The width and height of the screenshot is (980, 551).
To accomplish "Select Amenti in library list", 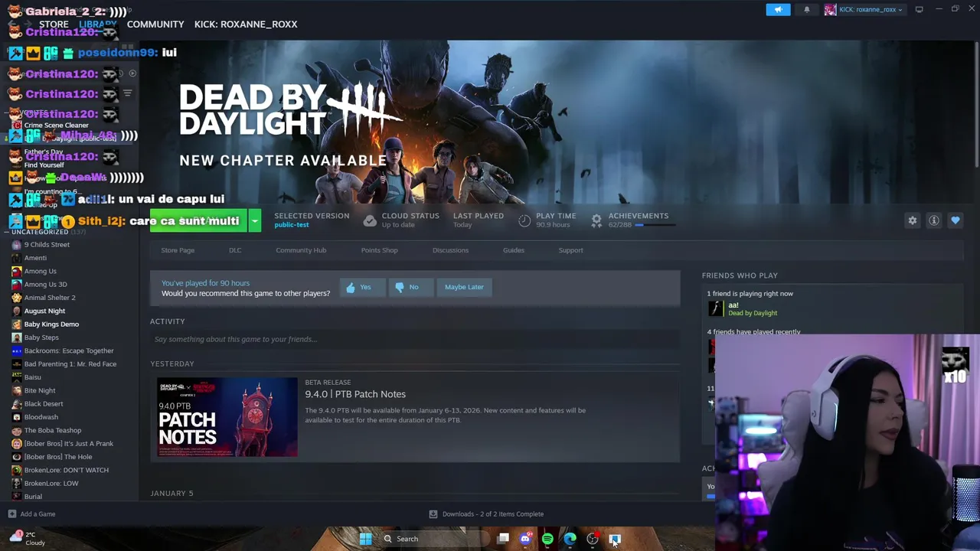I will click(x=35, y=258).
